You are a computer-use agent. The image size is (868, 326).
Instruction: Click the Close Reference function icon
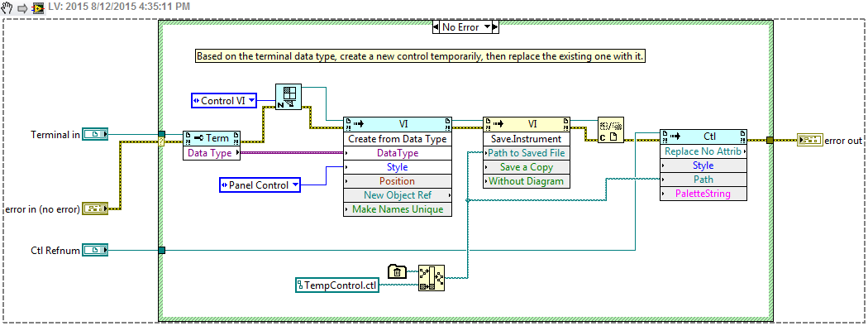611,130
